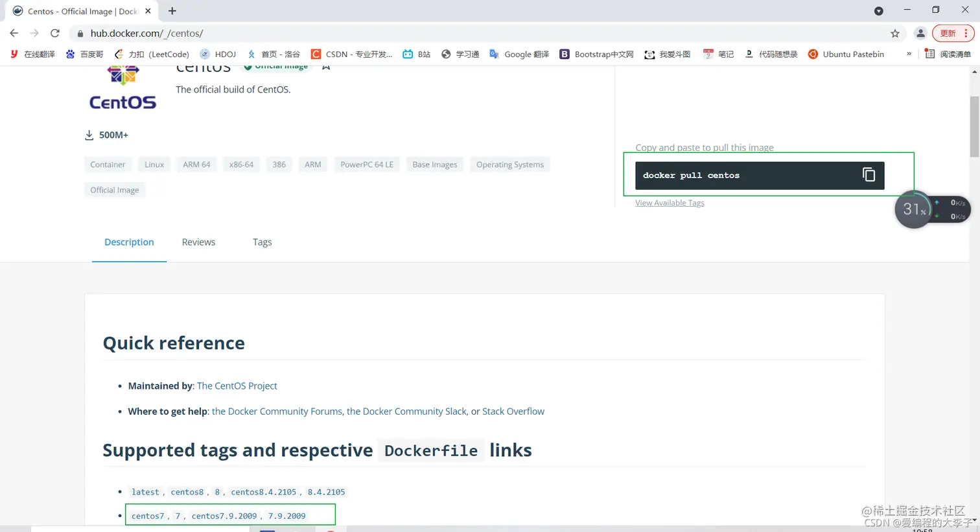Viewport: 980px width, 532px height.
Task: Open HDOJ bookmark
Action: [218, 54]
